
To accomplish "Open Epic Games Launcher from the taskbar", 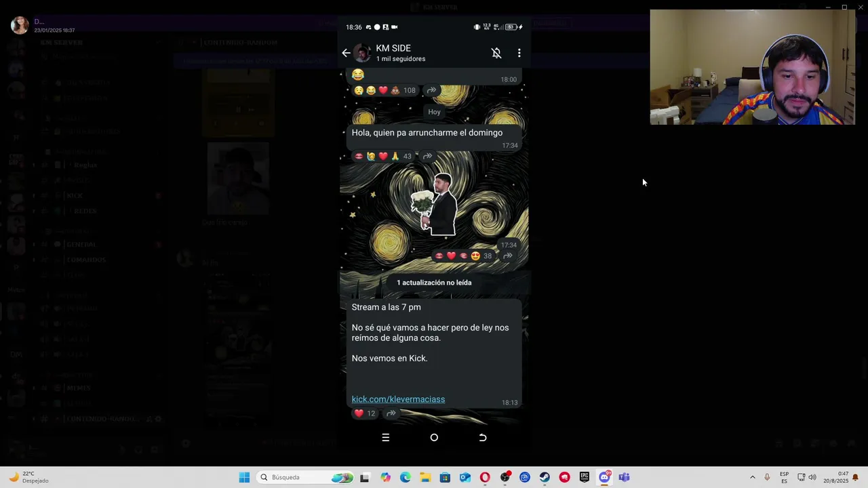I will tap(585, 477).
